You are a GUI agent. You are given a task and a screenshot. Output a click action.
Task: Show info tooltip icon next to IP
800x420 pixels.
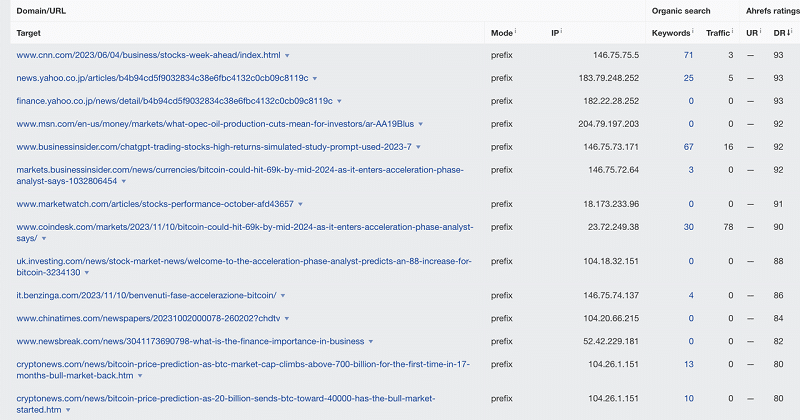[561, 31]
